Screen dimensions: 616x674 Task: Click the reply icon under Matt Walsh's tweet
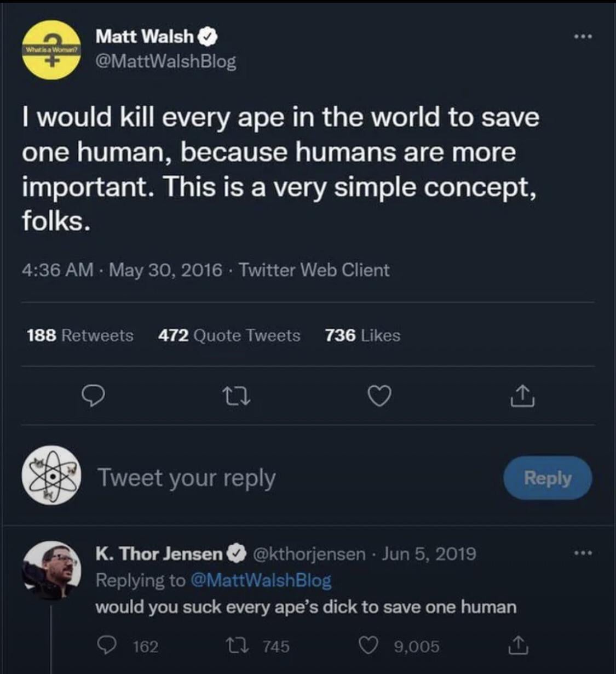click(x=93, y=397)
